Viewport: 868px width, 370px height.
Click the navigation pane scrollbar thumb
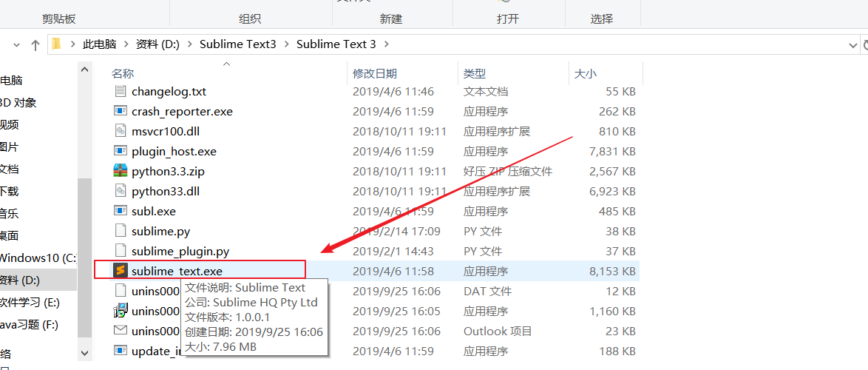tap(84, 258)
